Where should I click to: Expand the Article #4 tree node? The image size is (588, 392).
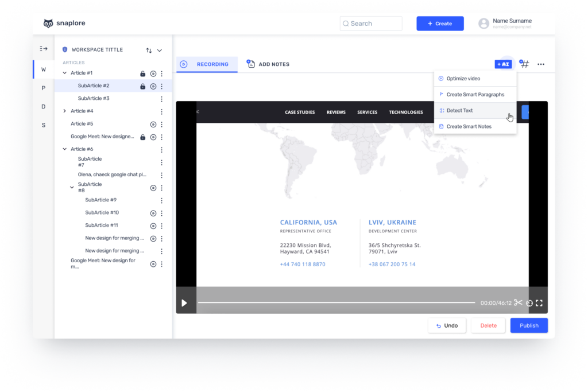tap(64, 111)
